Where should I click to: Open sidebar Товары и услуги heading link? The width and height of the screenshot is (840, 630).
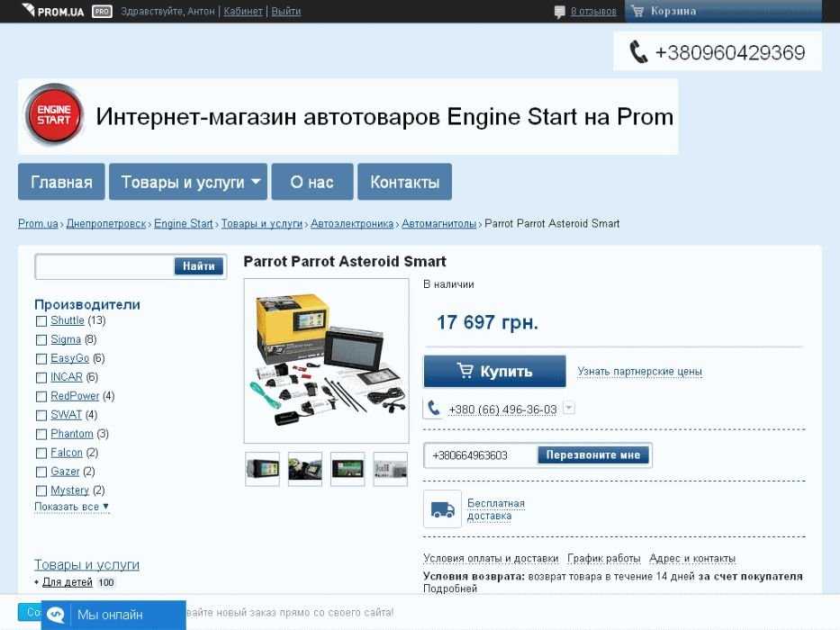point(86,564)
